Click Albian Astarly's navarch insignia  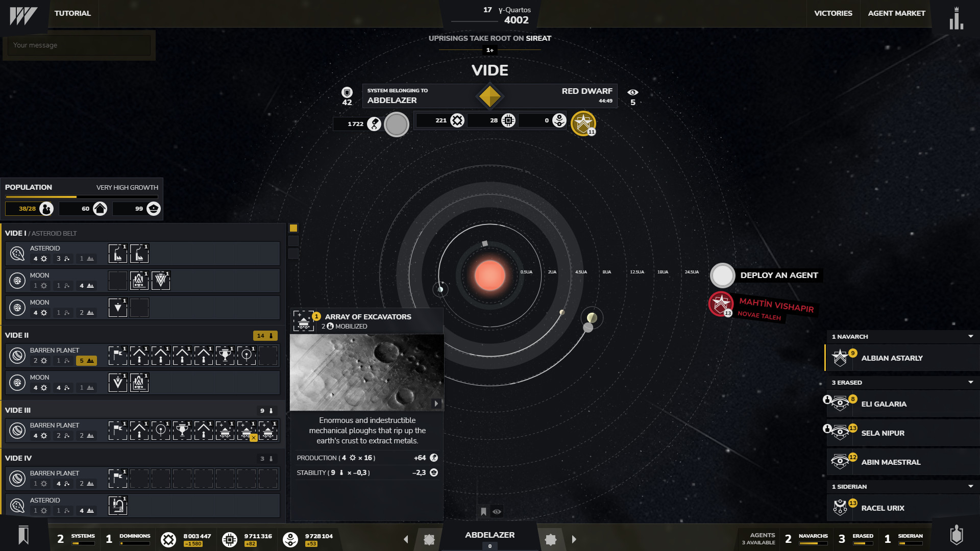click(840, 358)
